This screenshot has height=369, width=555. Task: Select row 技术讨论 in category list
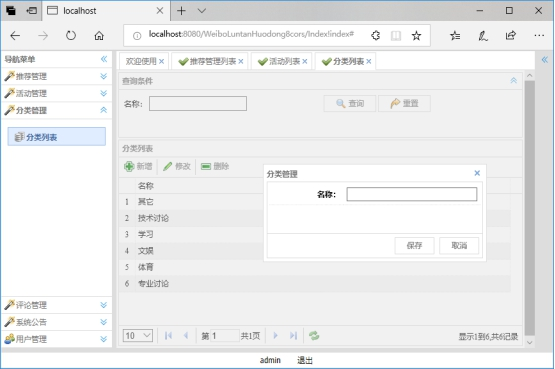coord(315,218)
